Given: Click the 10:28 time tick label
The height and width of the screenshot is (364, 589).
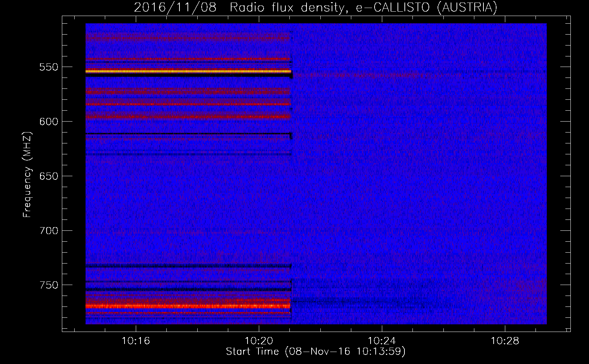Looking at the screenshot, I should pos(505,341).
